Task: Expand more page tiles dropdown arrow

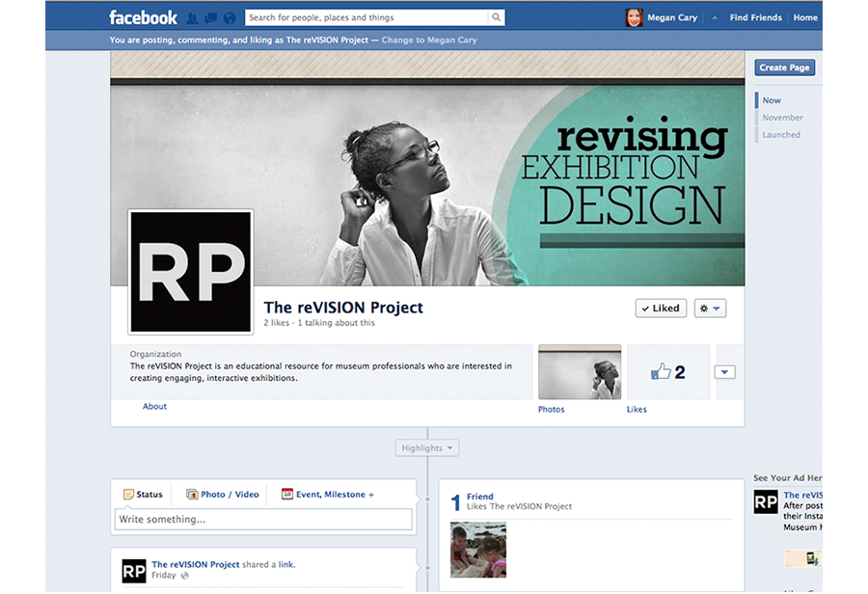Action: click(x=724, y=372)
